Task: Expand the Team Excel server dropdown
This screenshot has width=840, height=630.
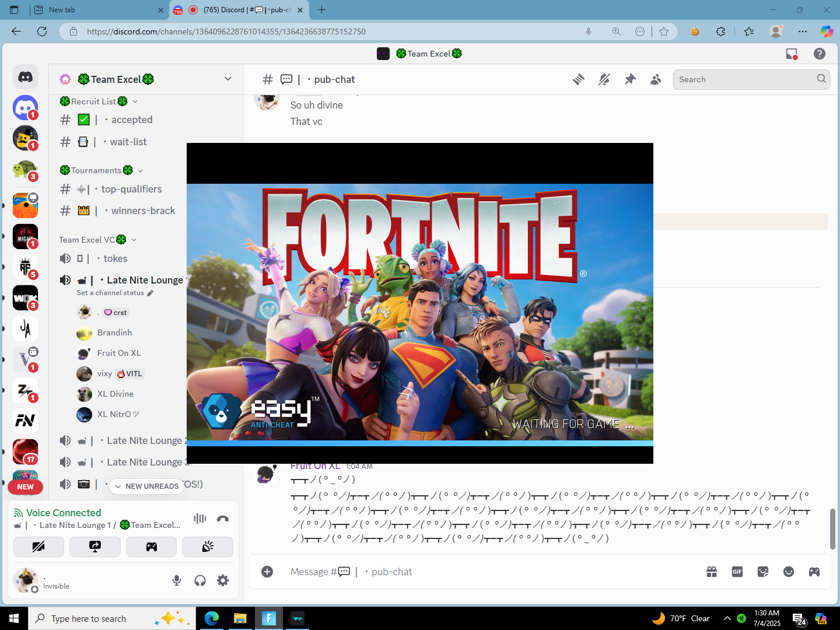Action: 228,79
